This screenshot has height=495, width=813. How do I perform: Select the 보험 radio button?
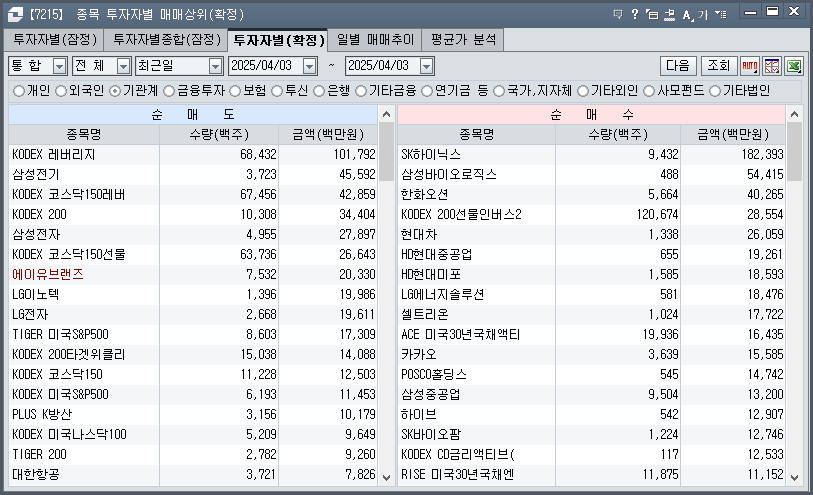tap(235, 91)
